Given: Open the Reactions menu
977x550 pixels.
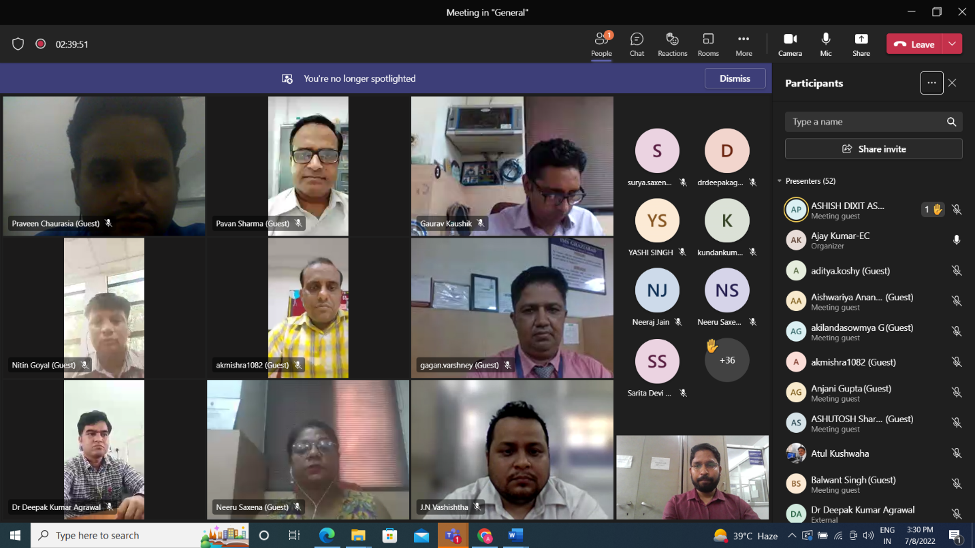Looking at the screenshot, I should click(x=672, y=43).
